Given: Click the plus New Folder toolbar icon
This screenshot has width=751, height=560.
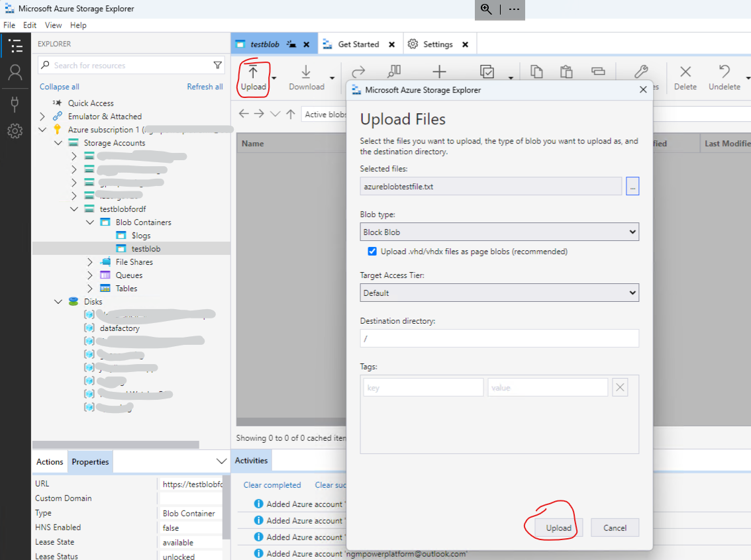Looking at the screenshot, I should coord(439,71).
